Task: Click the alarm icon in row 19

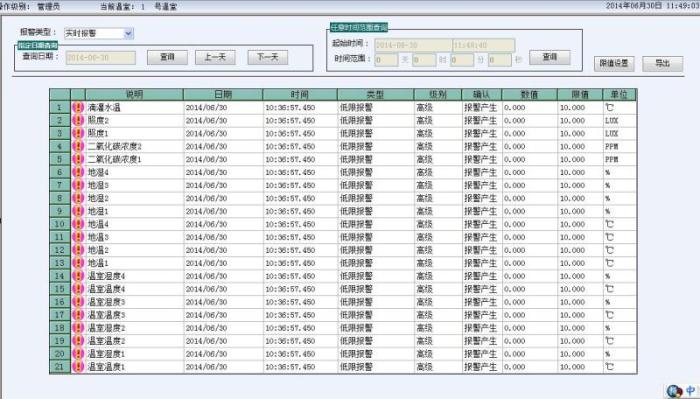Action: tap(78, 341)
